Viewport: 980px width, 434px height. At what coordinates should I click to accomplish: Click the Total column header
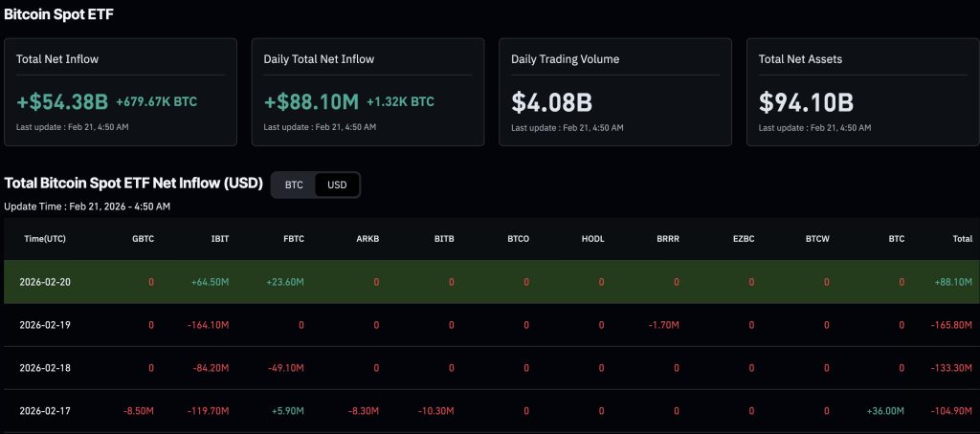(962, 238)
